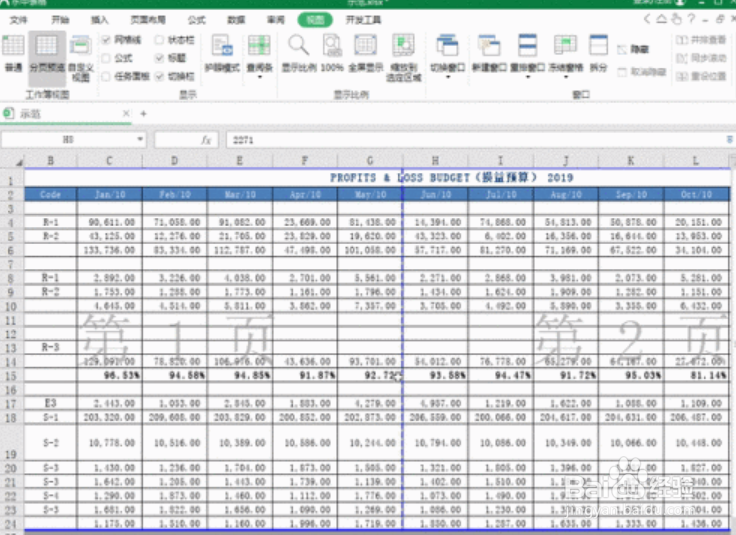Screen dimensions: 736x535
Task: Switch to the Insert (插入) tab
Action: point(100,20)
